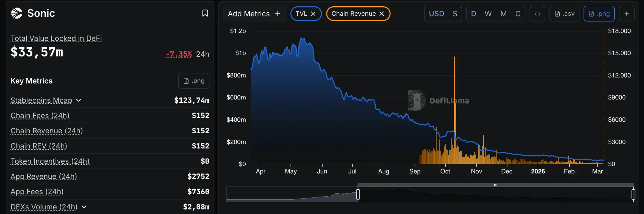Click the bookmark icon next to Sonic

point(205,13)
